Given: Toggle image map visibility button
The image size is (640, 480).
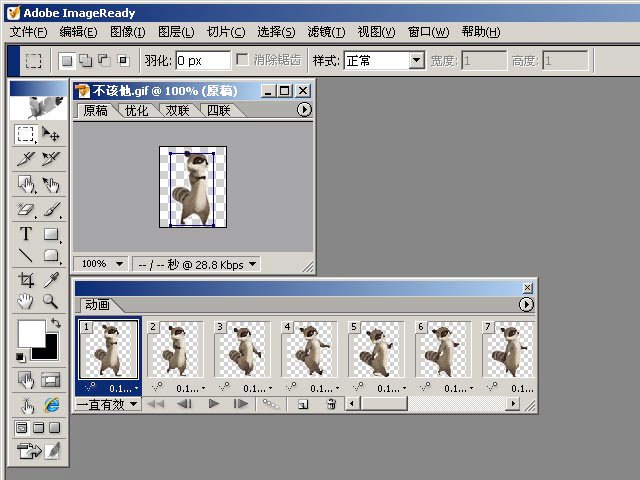Looking at the screenshot, I should (25, 380).
